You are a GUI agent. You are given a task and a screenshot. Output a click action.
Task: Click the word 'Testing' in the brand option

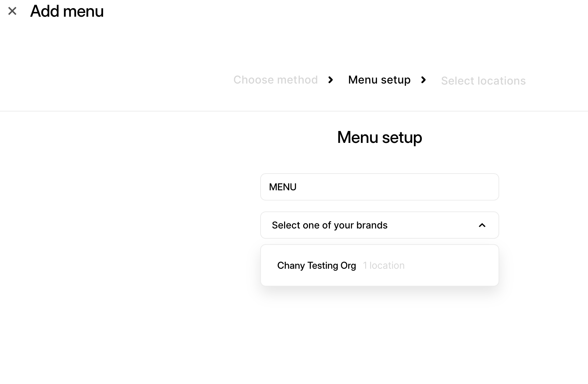[x=322, y=265]
